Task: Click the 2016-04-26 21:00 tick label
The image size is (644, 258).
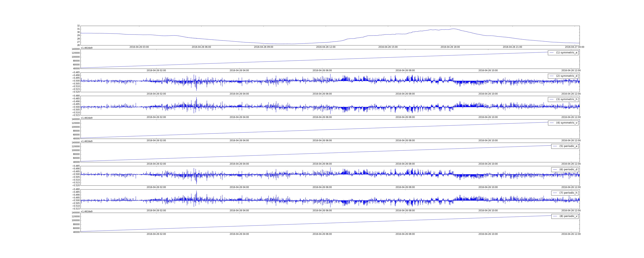Action: click(512, 47)
